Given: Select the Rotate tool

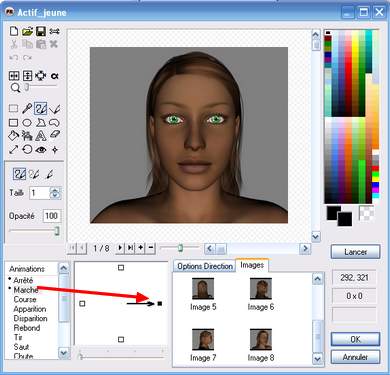Looking at the screenshot, I should 27,149.
